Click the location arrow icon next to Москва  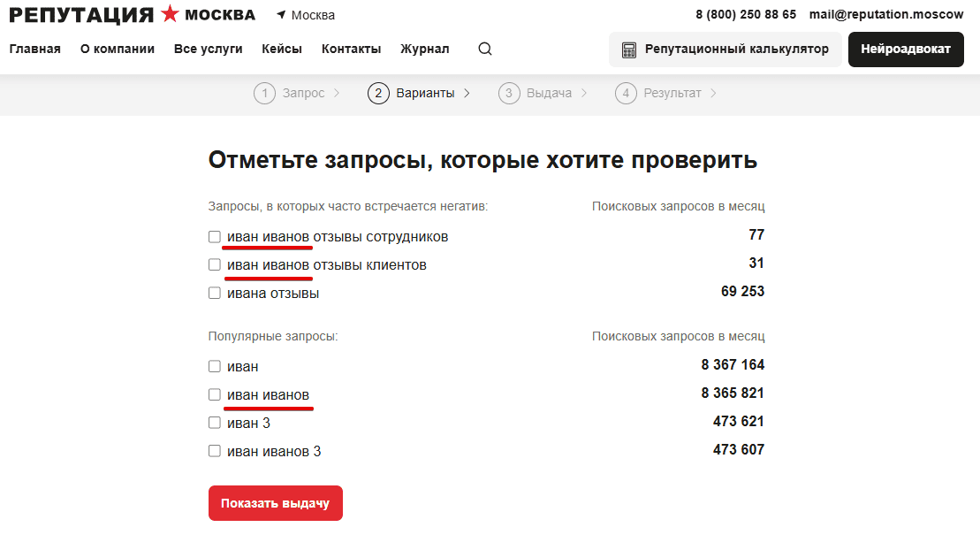[281, 14]
